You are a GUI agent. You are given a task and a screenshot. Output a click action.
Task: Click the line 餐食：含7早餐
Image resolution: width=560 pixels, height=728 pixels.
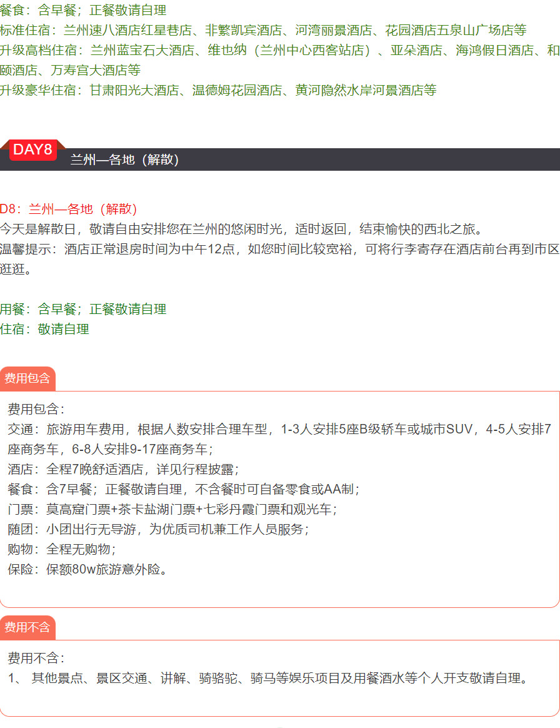pos(184,489)
